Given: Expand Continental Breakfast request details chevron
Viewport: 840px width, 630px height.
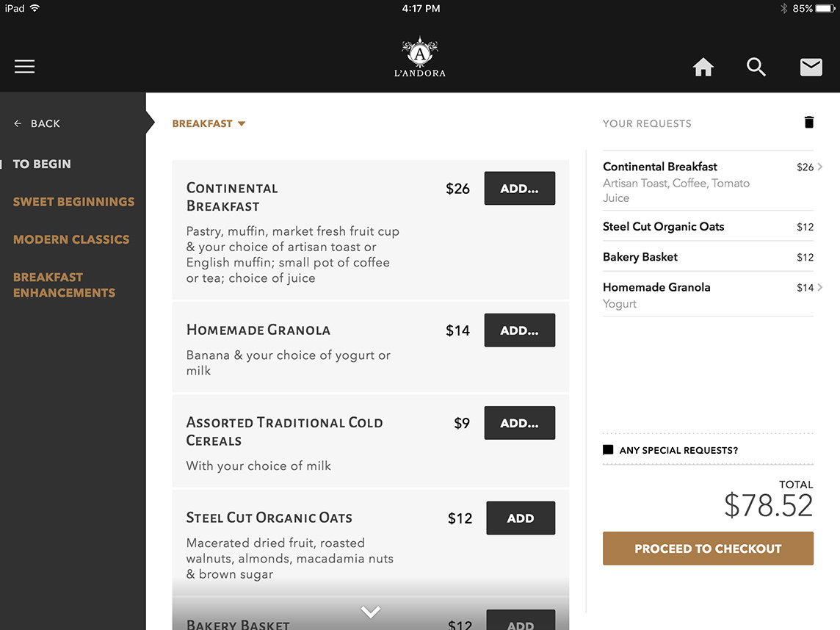Looking at the screenshot, I should (x=819, y=167).
